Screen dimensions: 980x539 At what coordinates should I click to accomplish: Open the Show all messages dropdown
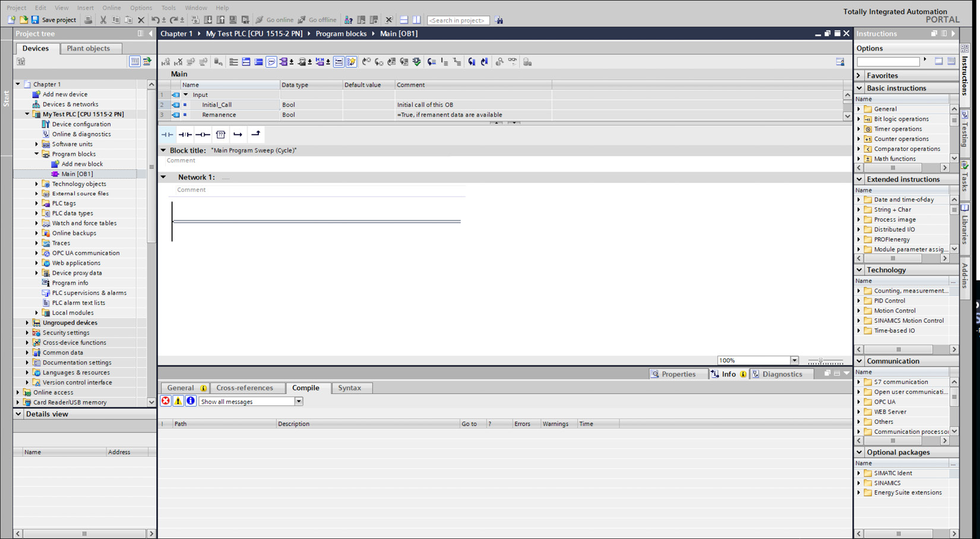pyautogui.click(x=299, y=402)
